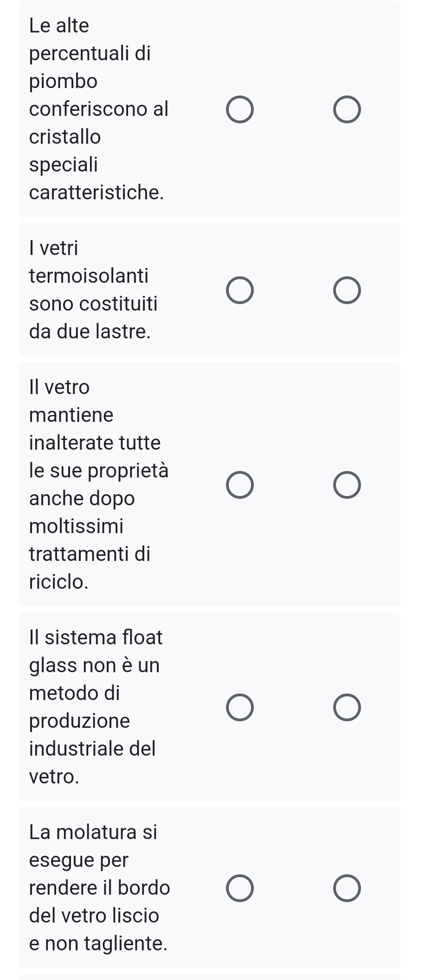Check second radio option for 'La molatura' statement
The width and height of the screenshot is (432, 980).
click(x=347, y=889)
